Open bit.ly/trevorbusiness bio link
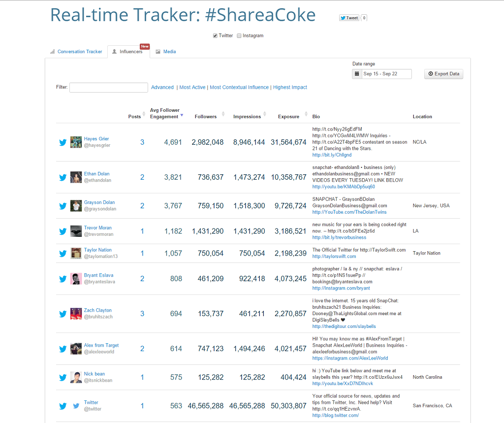504x423 pixels. [339, 238]
